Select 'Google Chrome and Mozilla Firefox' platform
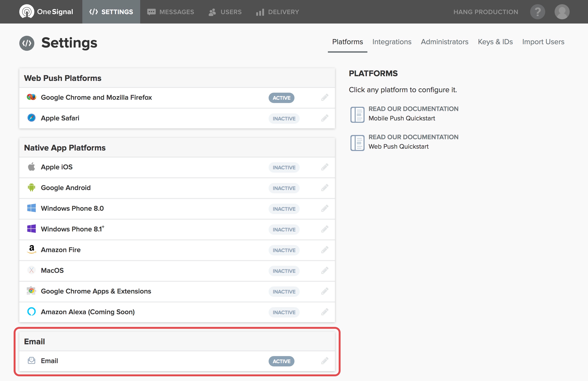Viewport: 588px width, 381px height. point(96,97)
